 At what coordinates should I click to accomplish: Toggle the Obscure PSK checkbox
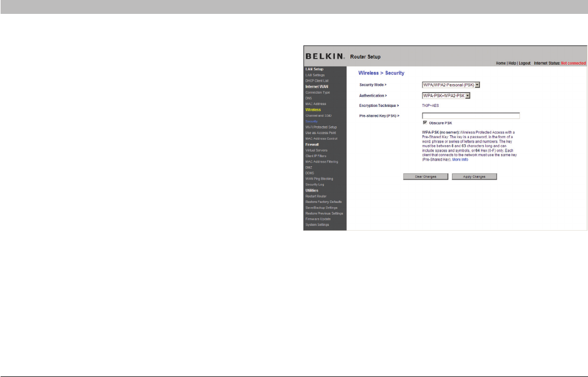point(425,123)
